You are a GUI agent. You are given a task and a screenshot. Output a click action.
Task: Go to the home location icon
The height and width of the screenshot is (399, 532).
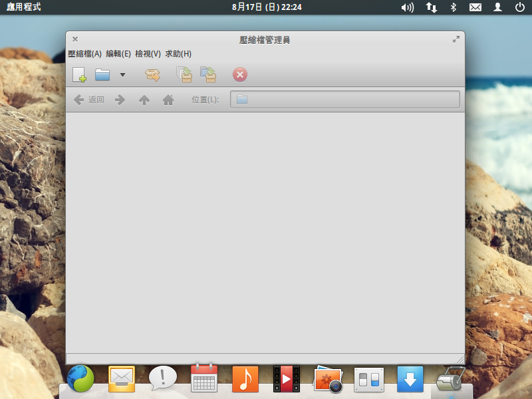tap(168, 100)
